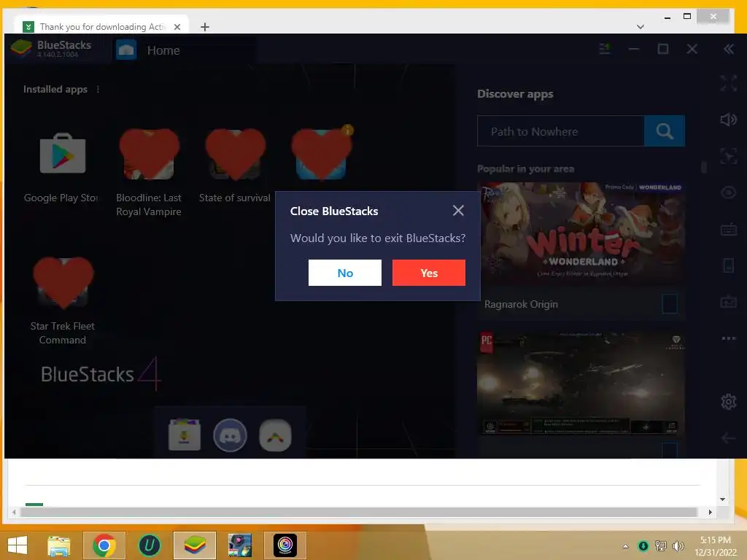Viewport: 747px width, 560px height.
Task: Click the rotate device phone icon
Action: [x=729, y=265]
